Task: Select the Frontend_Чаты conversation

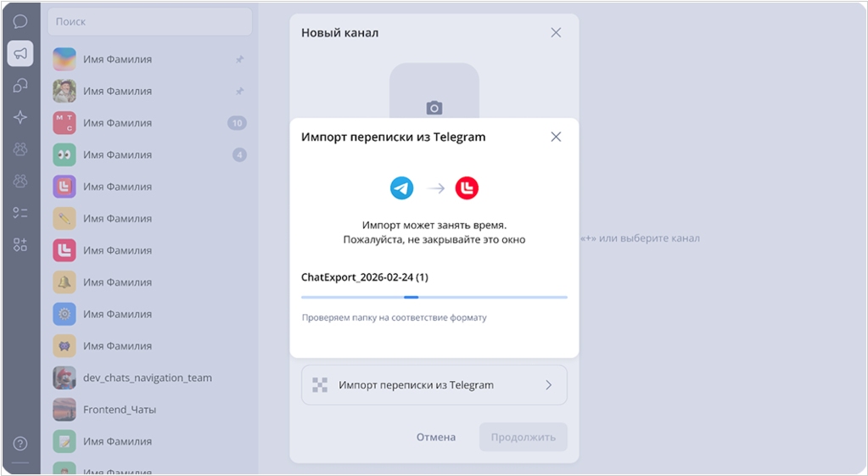Action: point(120,410)
